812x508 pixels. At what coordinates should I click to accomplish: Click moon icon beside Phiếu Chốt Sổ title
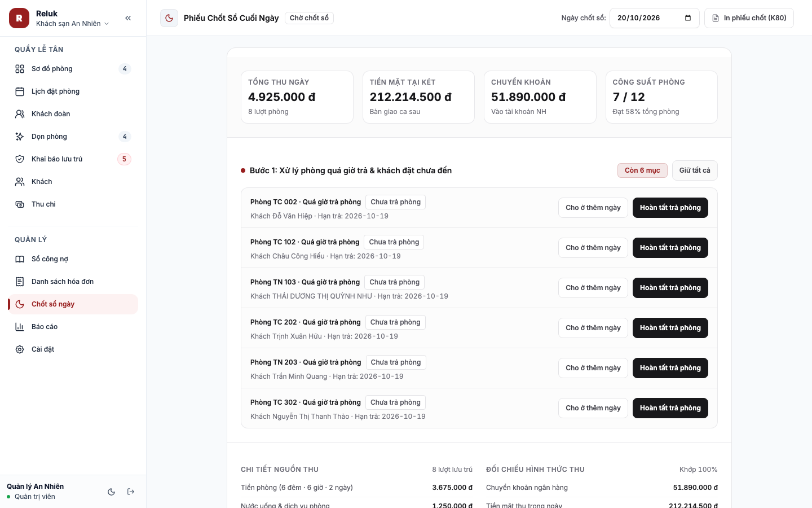[169, 18]
